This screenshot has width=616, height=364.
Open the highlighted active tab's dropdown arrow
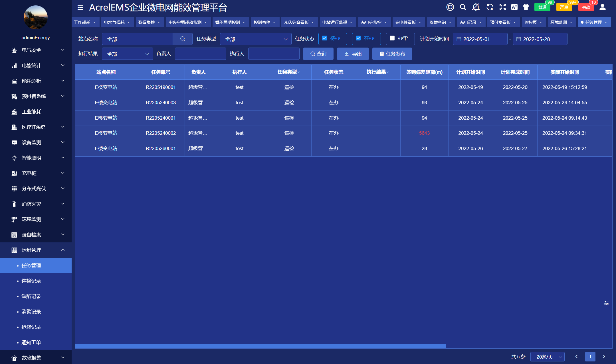click(x=606, y=22)
